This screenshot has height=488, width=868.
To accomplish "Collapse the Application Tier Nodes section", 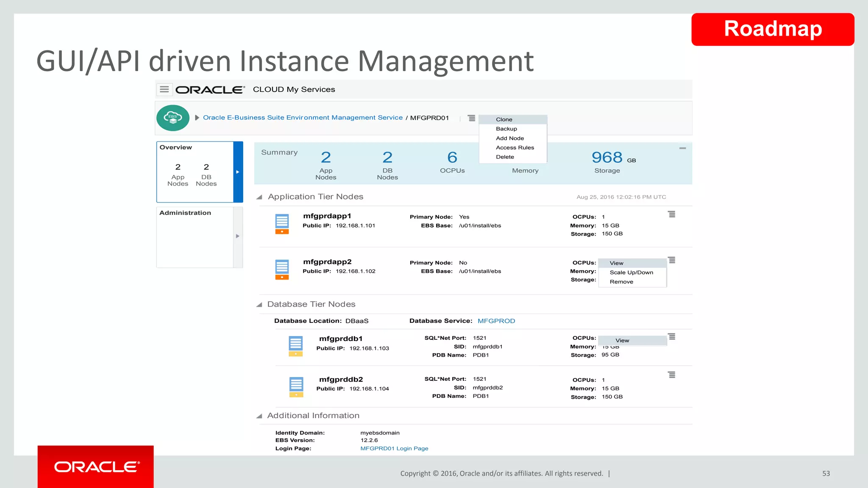I will click(259, 197).
